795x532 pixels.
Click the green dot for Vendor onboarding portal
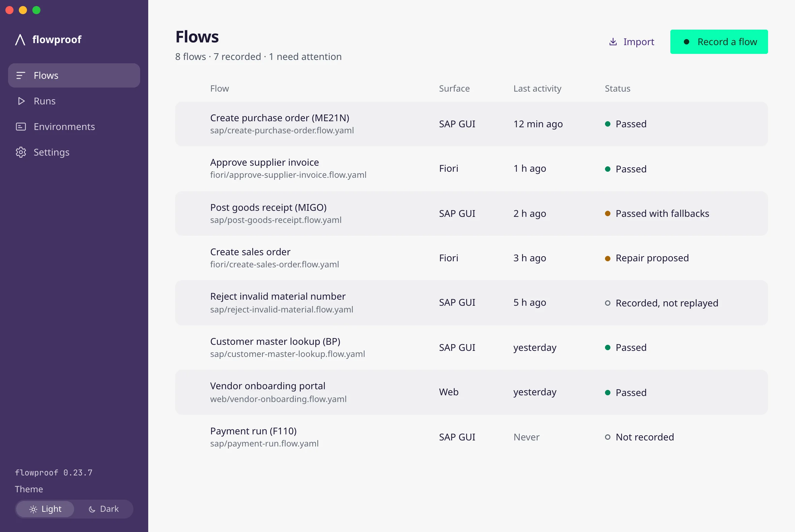tap(608, 393)
